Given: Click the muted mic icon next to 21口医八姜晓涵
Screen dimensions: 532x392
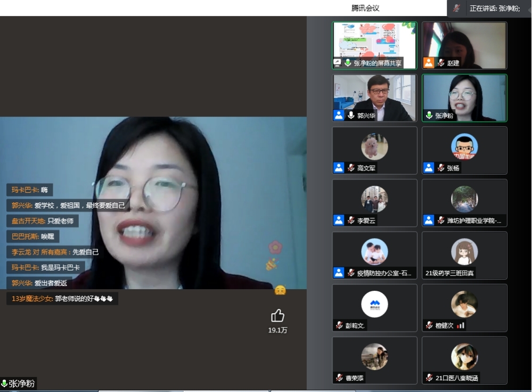Looking at the screenshot, I should tap(429, 378).
